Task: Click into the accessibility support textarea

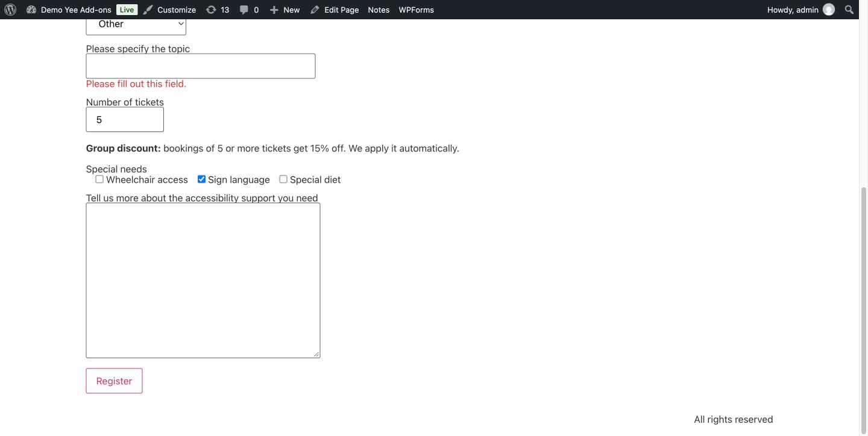Action: (x=203, y=280)
